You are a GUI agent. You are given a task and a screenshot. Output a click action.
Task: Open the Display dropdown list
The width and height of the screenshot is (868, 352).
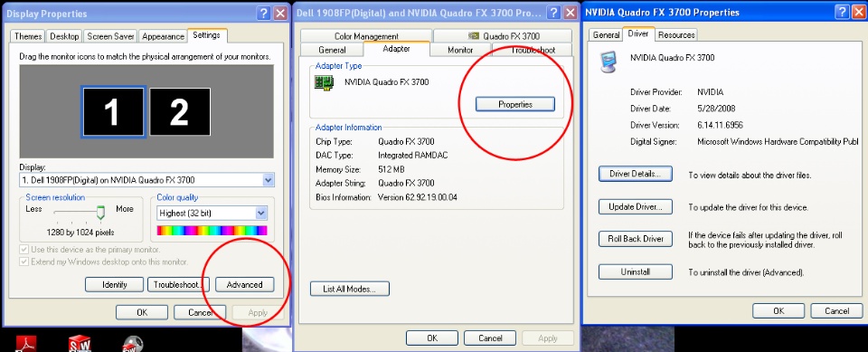click(x=268, y=179)
